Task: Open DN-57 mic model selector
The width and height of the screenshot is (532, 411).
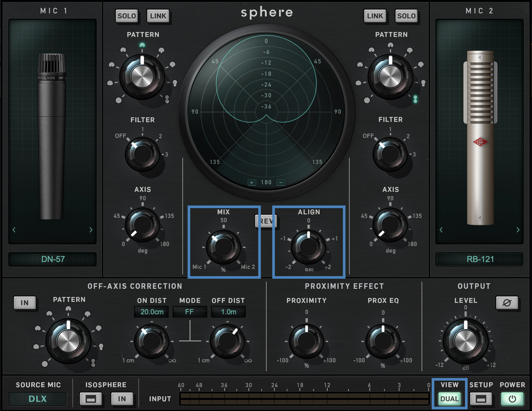Action: 53,259
